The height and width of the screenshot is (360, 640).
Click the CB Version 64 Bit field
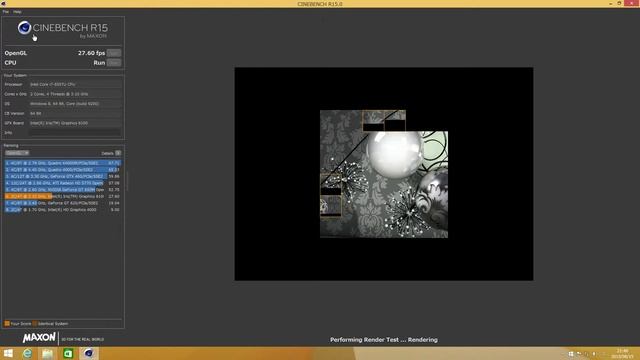[75, 113]
